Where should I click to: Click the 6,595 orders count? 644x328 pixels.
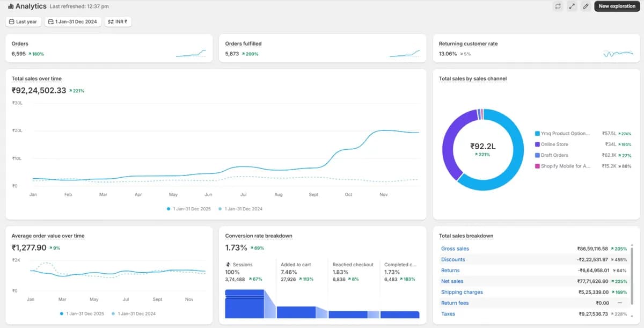[19, 54]
